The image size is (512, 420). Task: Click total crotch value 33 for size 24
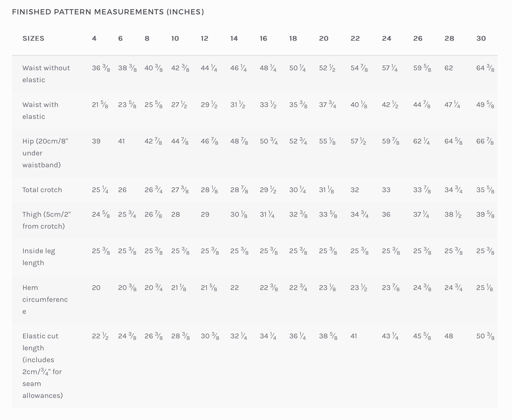click(x=386, y=190)
